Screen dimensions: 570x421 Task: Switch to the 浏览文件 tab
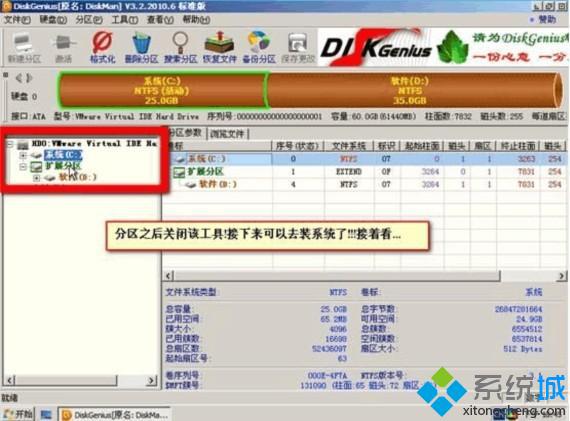(x=227, y=134)
